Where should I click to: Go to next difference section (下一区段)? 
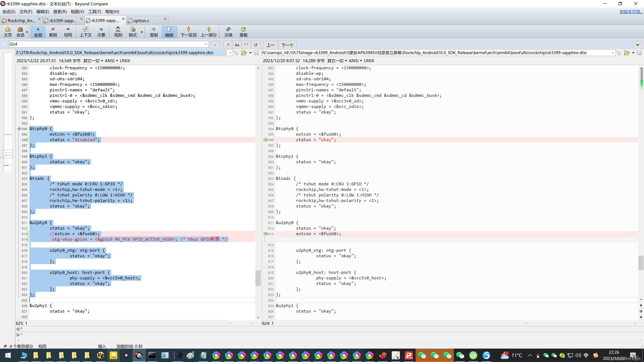tap(189, 32)
